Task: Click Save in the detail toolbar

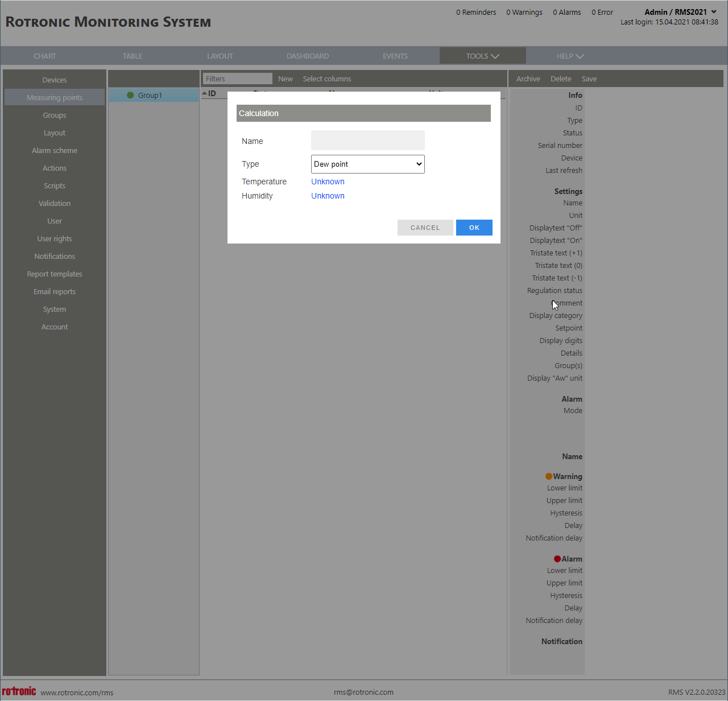Action: pyautogui.click(x=589, y=79)
